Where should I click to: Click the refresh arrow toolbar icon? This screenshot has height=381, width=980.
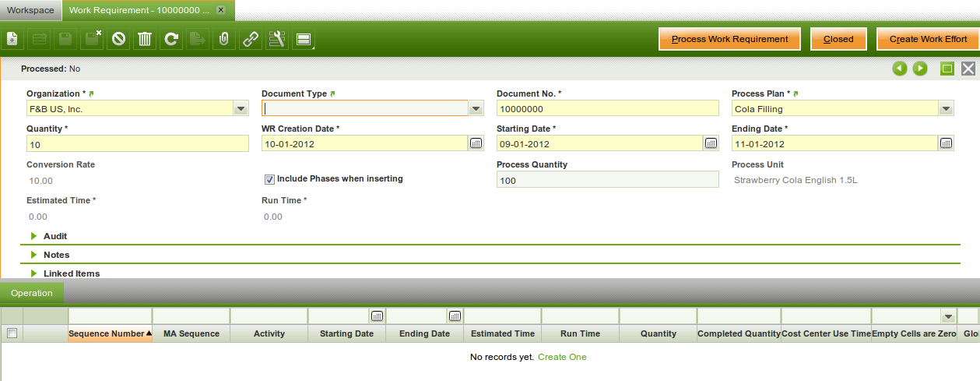coord(171,39)
